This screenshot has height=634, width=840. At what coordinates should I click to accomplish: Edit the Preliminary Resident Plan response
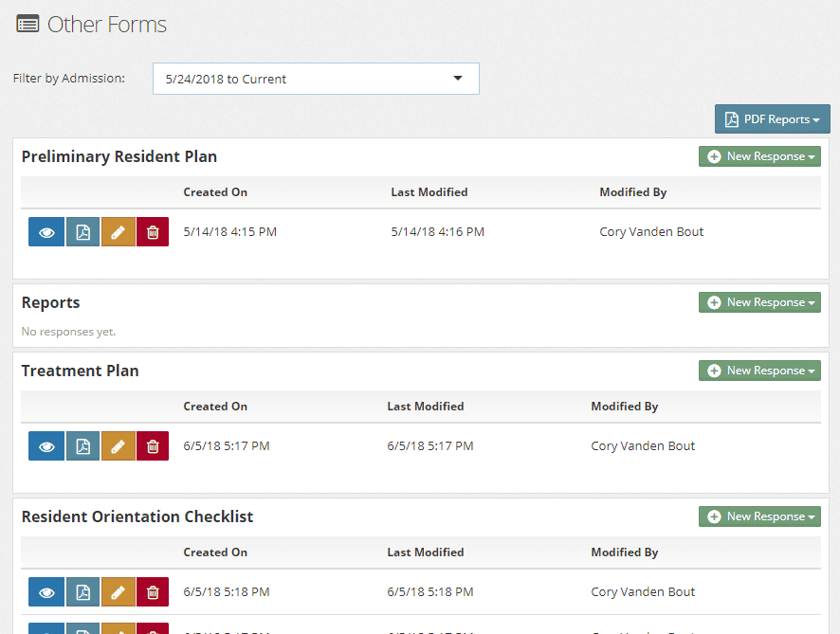(118, 232)
